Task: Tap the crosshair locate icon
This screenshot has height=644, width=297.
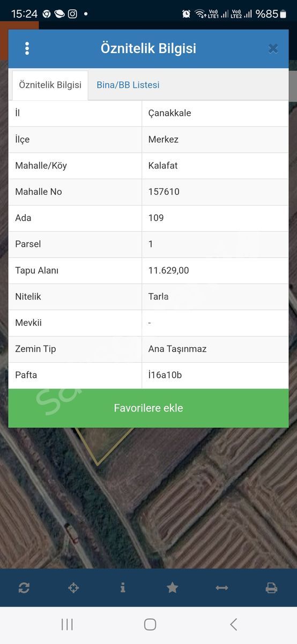Action: tap(73, 588)
